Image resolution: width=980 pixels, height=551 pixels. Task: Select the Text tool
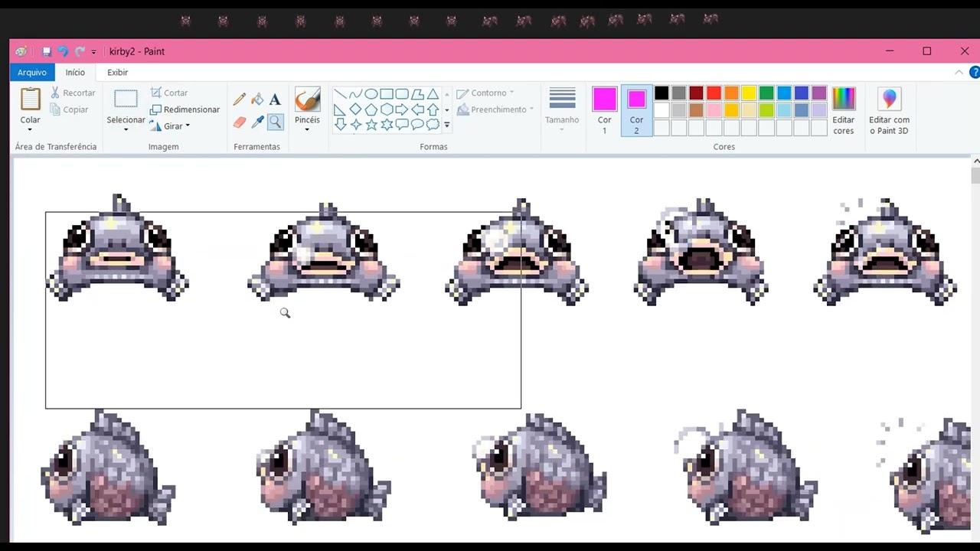pyautogui.click(x=275, y=99)
